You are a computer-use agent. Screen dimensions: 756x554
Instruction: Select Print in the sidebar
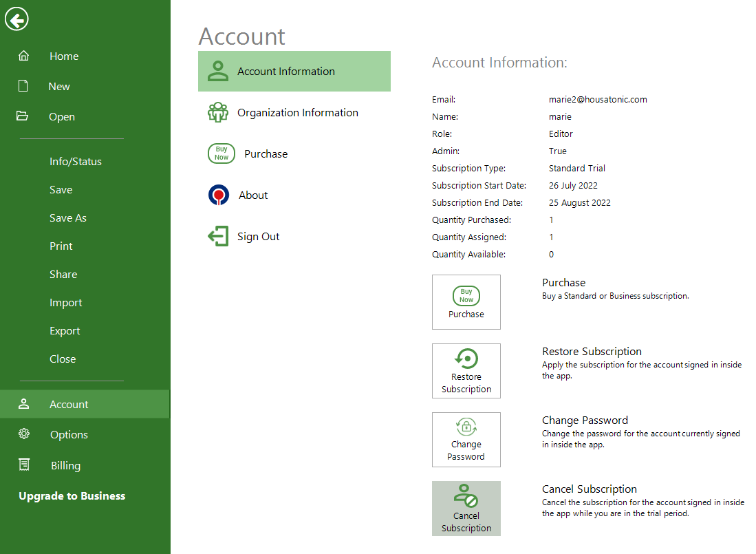[61, 246]
